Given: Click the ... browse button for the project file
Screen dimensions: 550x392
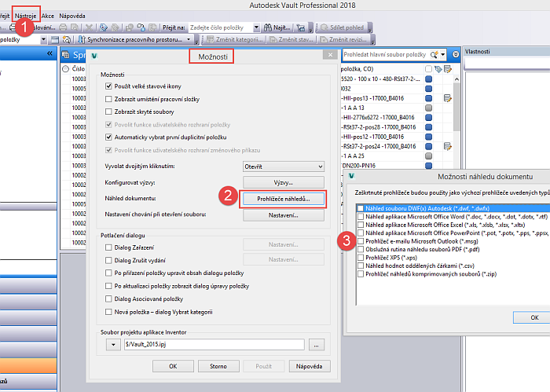Looking at the screenshot, I should (317, 345).
